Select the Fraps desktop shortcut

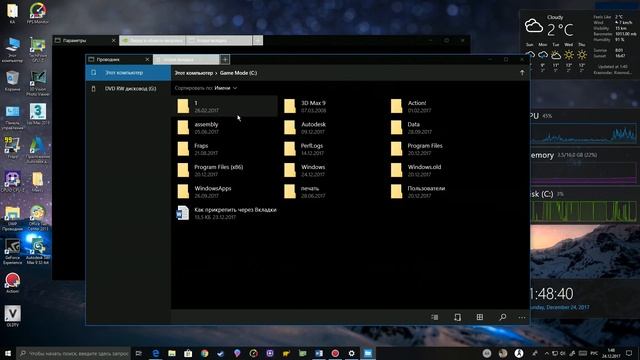(12, 148)
